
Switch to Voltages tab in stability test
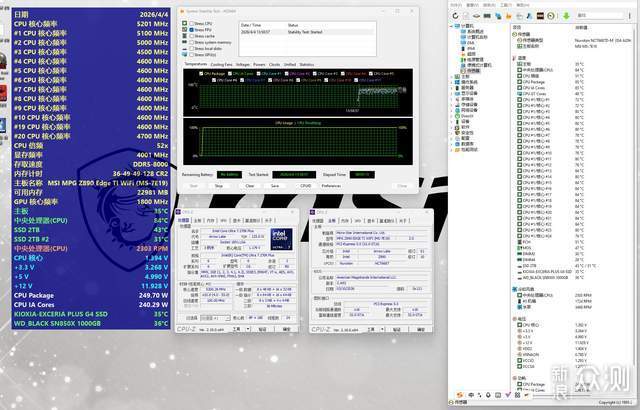(x=243, y=64)
